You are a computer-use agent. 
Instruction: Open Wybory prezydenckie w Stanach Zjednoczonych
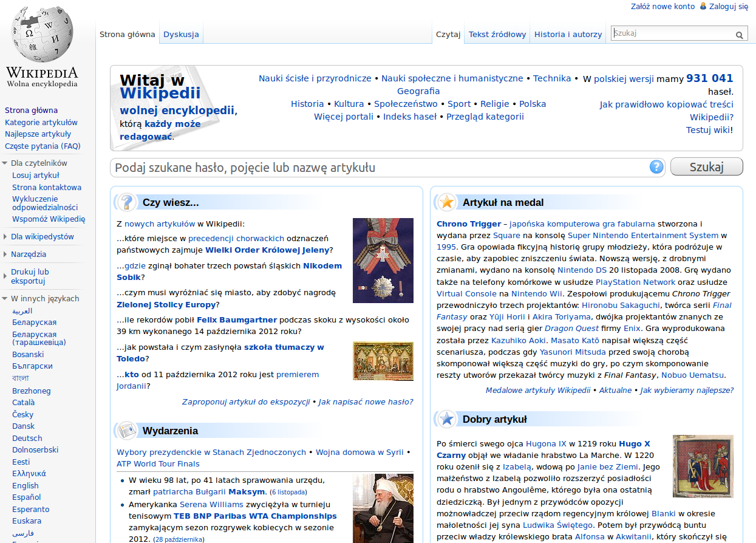pos(211,452)
